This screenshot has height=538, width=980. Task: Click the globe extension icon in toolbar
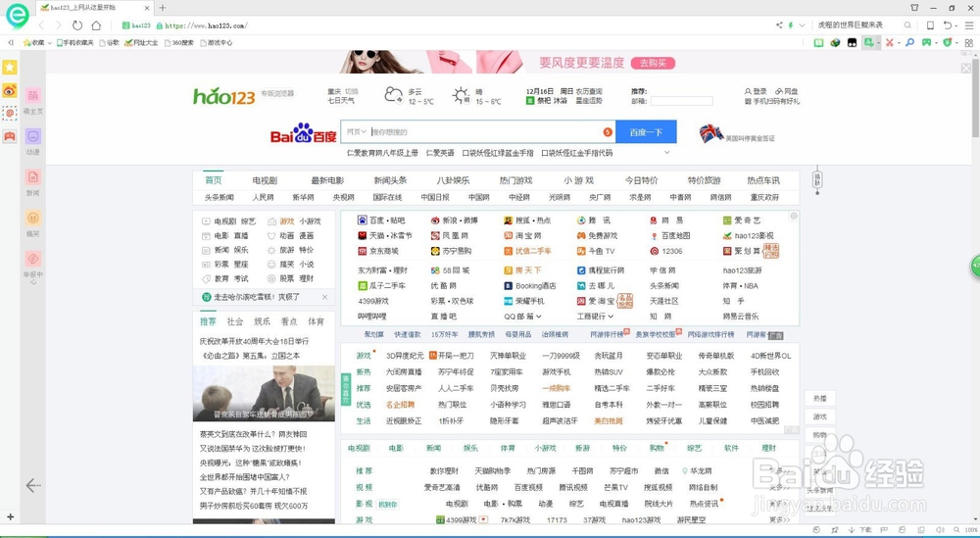tap(835, 42)
